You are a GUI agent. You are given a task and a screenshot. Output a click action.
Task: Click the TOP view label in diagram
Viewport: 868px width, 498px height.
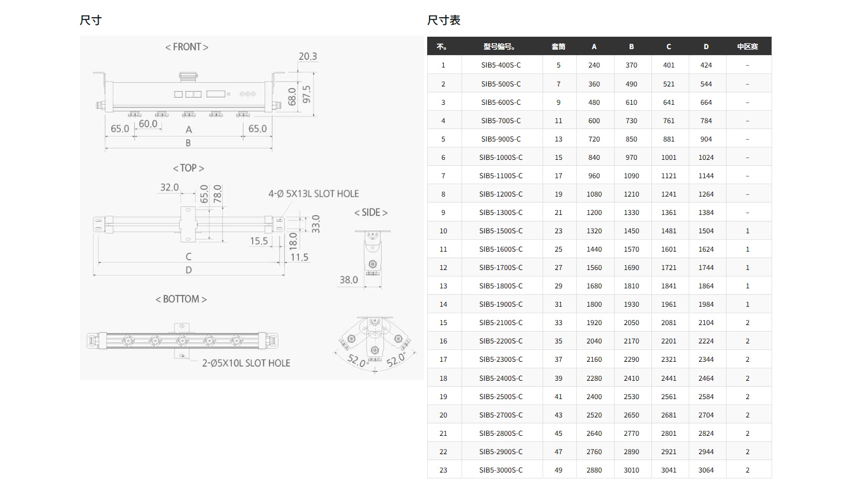pyautogui.click(x=188, y=168)
